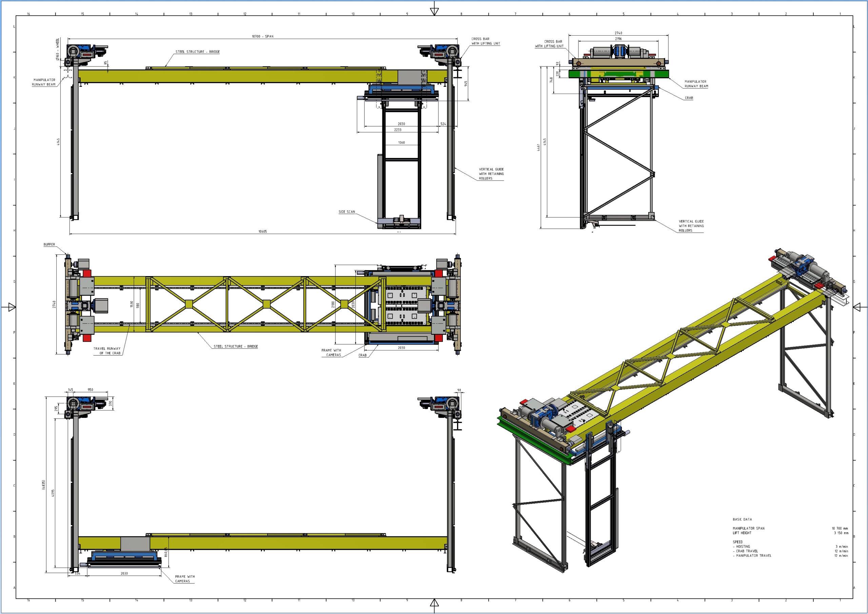Click the BASIC DATA heading text
This screenshot has width=868, height=614.
[742, 519]
